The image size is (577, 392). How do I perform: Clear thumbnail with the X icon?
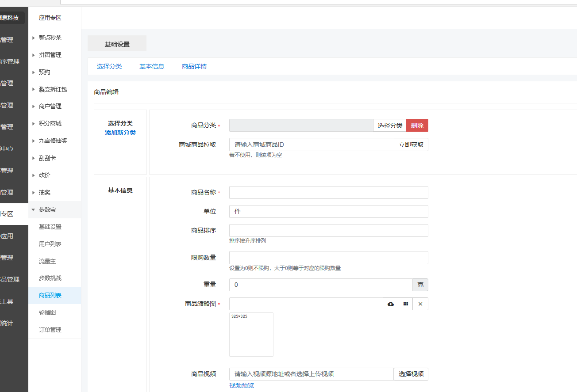click(x=420, y=304)
